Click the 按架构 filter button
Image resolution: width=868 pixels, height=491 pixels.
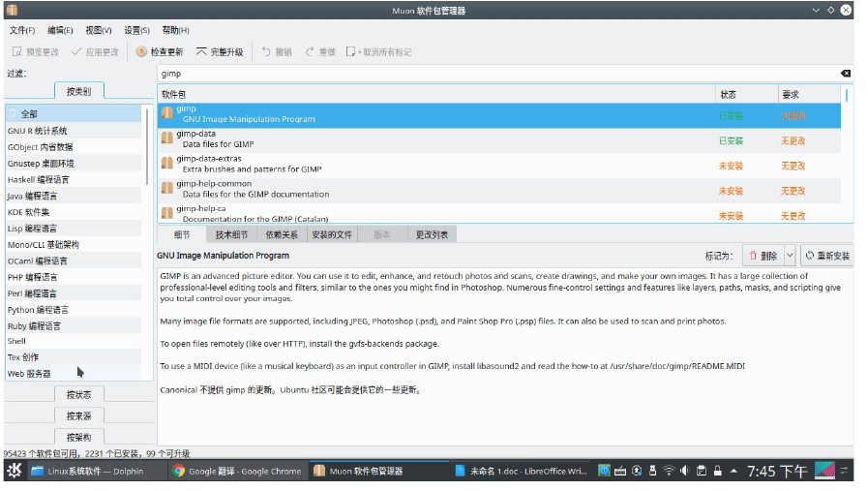tap(78, 437)
